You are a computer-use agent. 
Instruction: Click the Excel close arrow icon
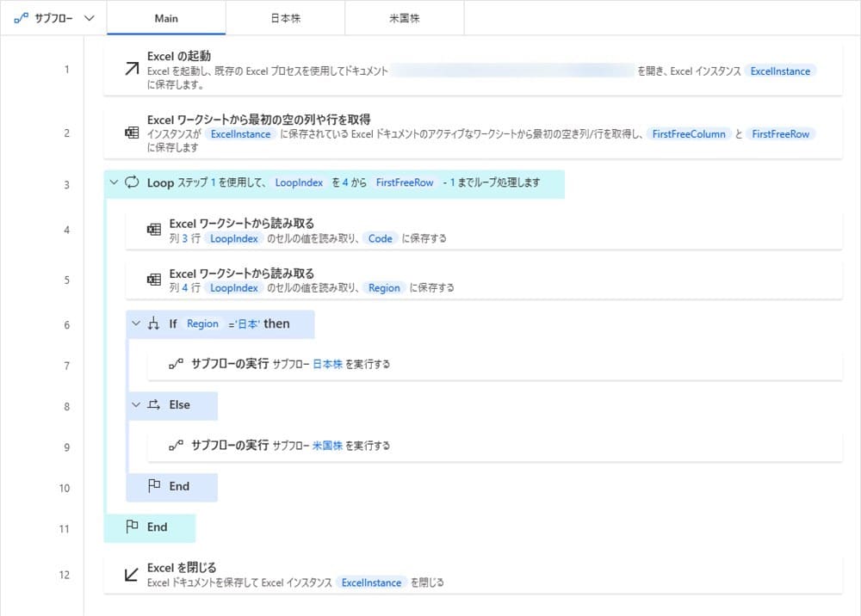click(x=132, y=575)
